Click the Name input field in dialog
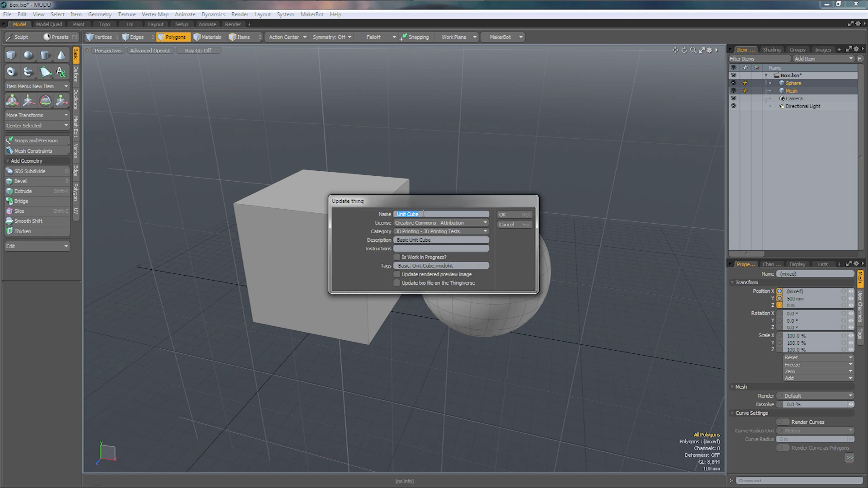The image size is (868, 488). [x=441, y=214]
